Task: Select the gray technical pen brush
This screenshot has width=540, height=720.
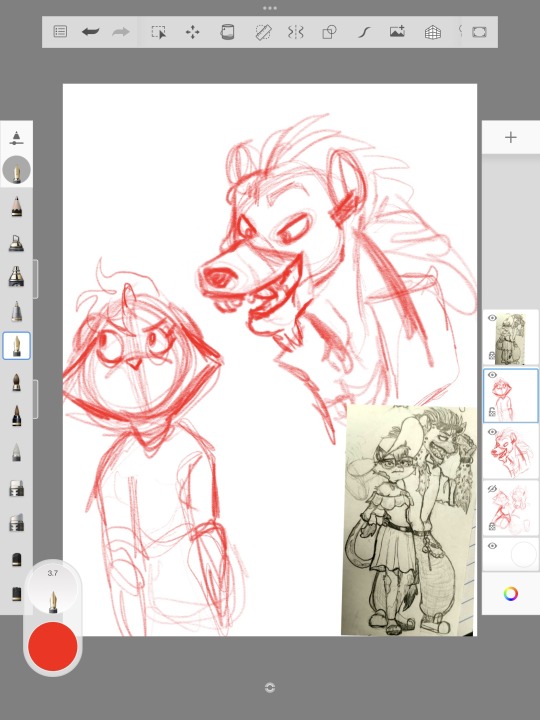Action: (x=17, y=311)
